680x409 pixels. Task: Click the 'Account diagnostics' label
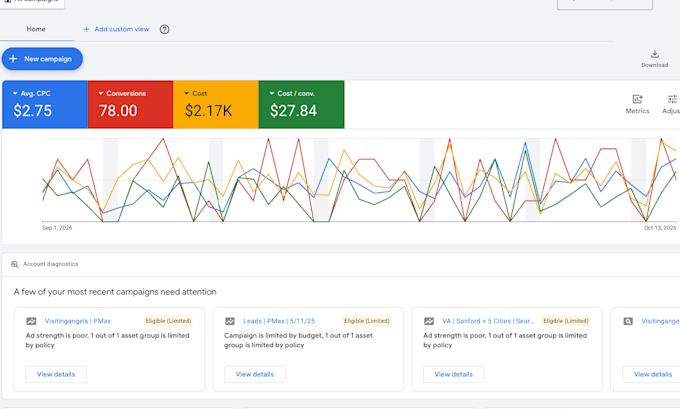(51, 264)
